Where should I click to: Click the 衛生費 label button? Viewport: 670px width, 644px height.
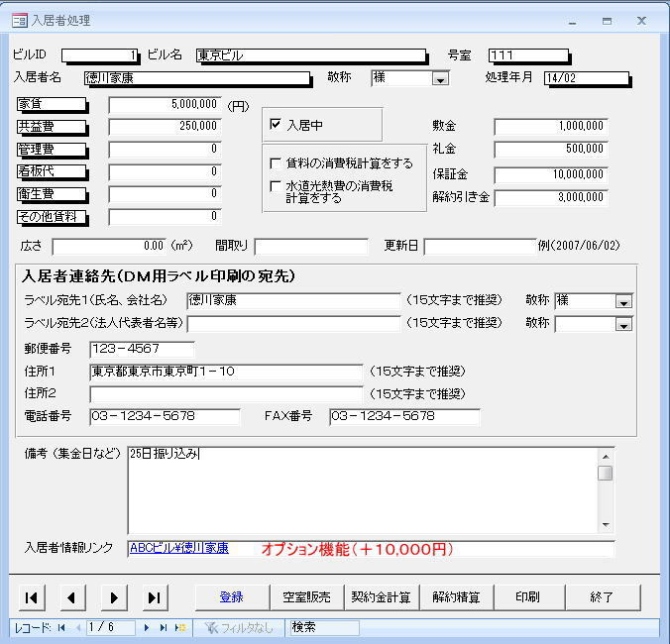[x=52, y=194]
